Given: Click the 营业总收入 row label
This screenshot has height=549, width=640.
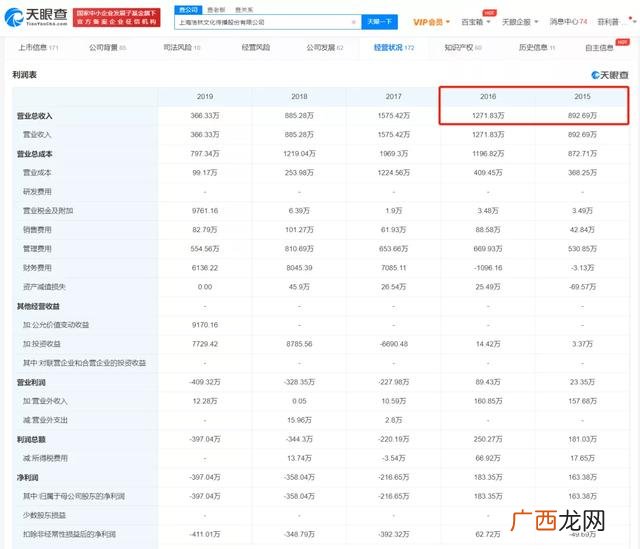Looking at the screenshot, I should pyautogui.click(x=34, y=116).
